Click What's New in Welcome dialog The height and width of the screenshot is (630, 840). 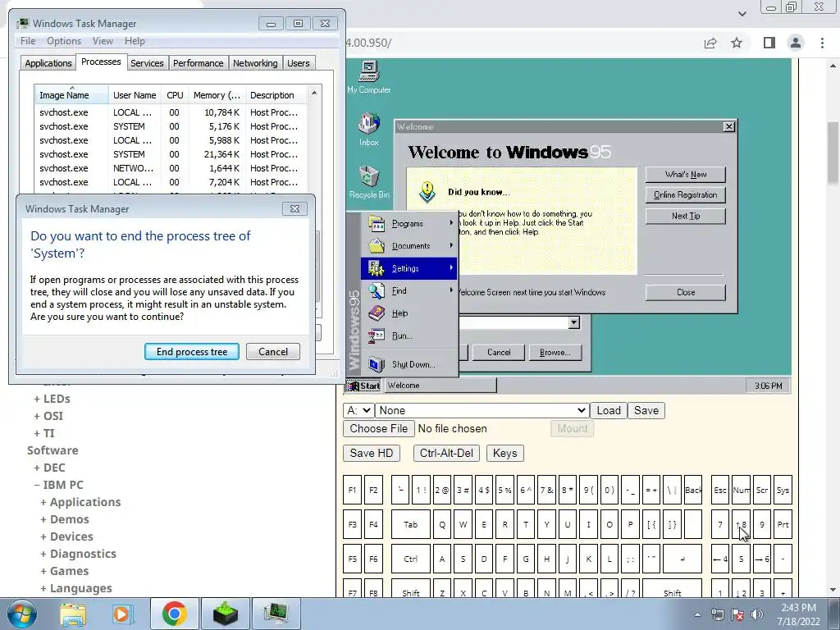click(685, 175)
